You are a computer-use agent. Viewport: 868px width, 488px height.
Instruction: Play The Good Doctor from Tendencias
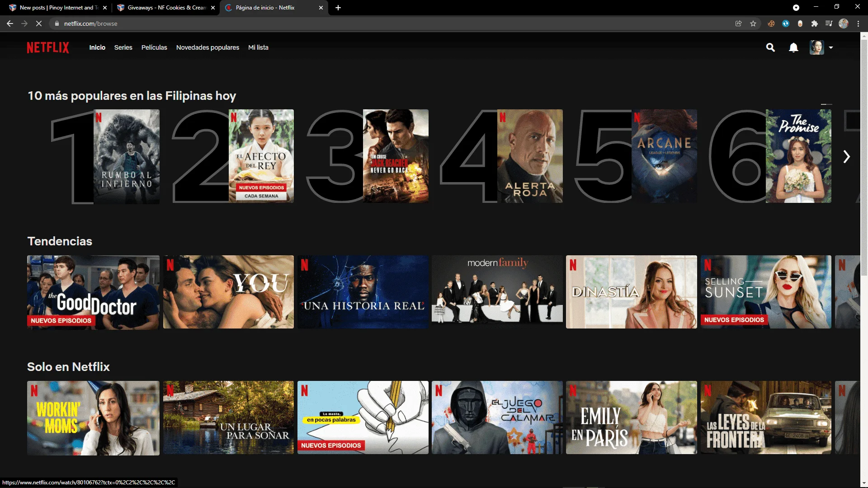pos(93,292)
